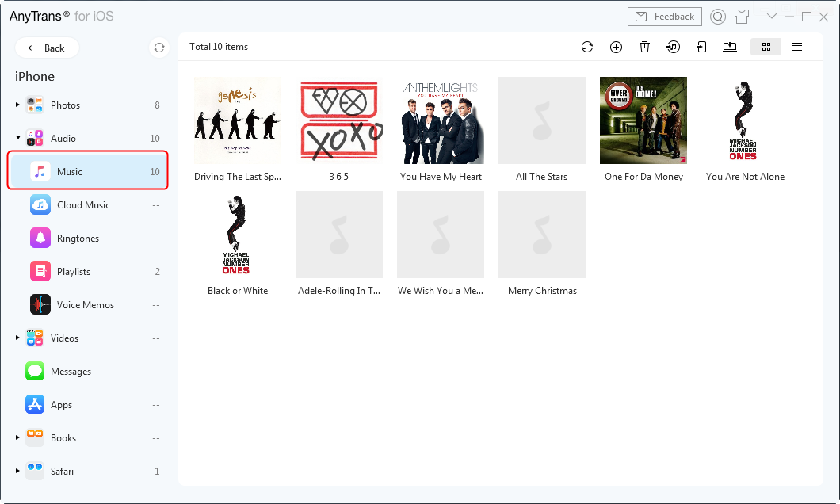The height and width of the screenshot is (504, 840).
Task: Send songs to iTunes with music-note icon
Action: [673, 47]
